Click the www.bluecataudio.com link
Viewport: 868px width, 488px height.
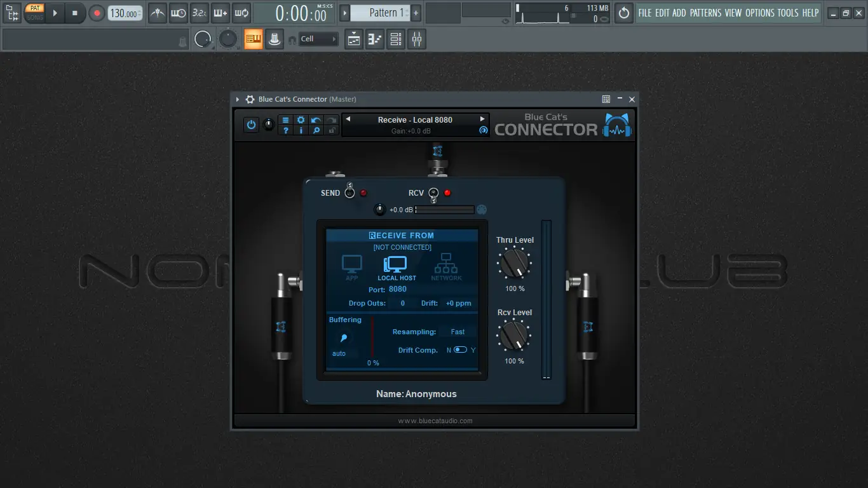point(435,421)
